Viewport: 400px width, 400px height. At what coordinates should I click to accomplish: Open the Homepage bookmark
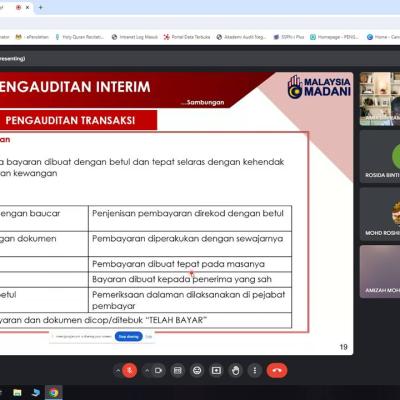(x=334, y=37)
